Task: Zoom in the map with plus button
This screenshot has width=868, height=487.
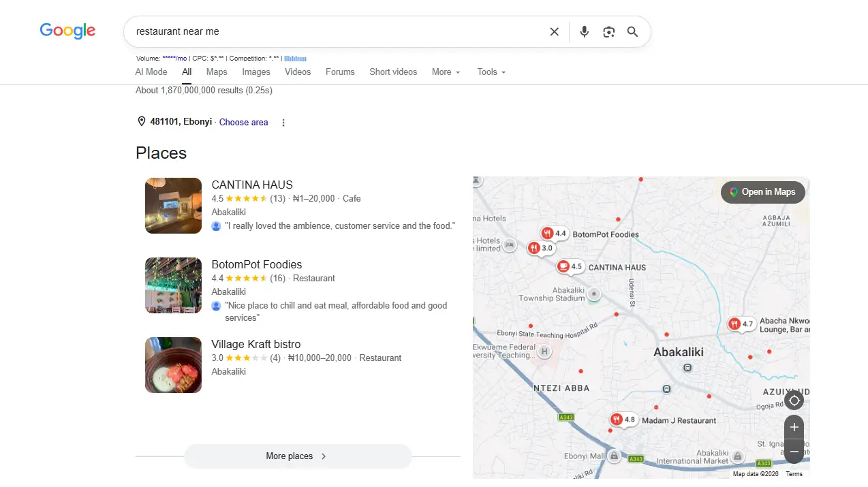Action: pos(794,427)
